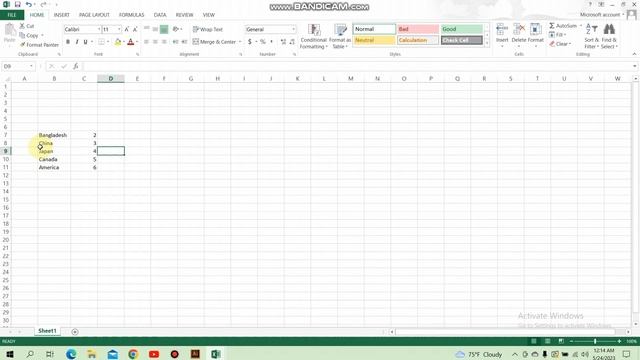Select the cell containing Bangladesh
Image resolution: width=640 pixels, height=360 pixels.
point(54,135)
